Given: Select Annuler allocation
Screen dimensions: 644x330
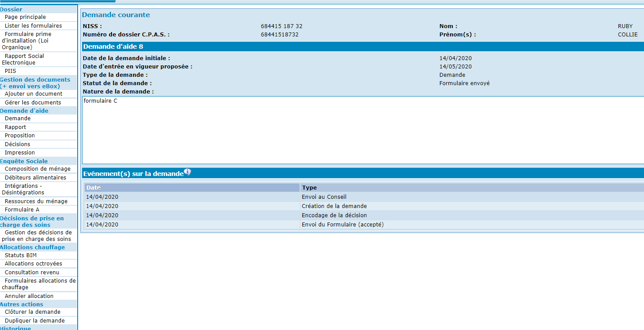Looking at the screenshot, I should coord(29,296).
